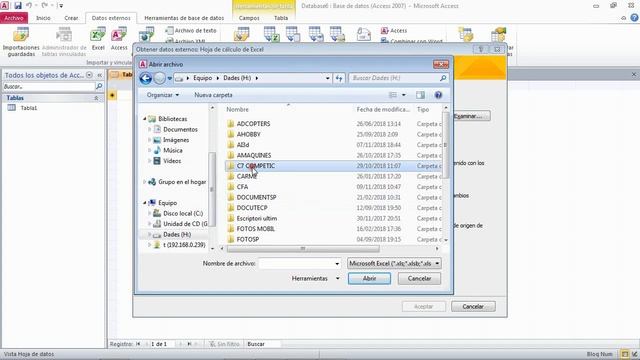
Task: Open the Organizar dropdown menu
Action: pyautogui.click(x=162, y=95)
